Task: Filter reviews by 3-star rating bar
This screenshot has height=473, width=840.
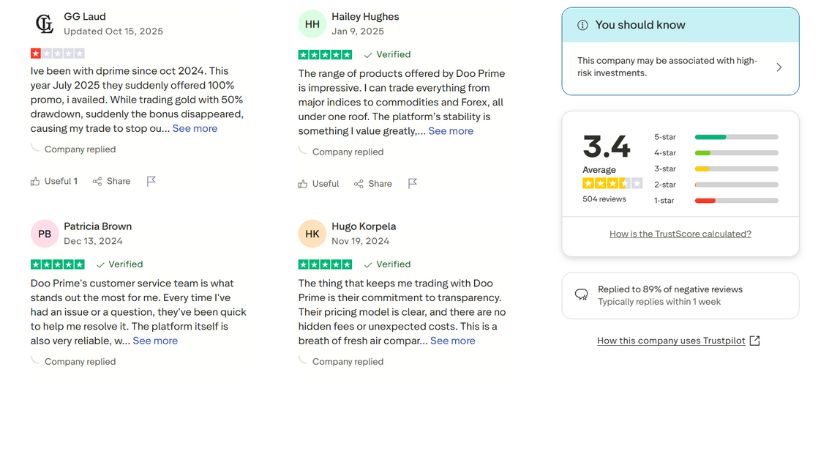Action: tap(736, 169)
